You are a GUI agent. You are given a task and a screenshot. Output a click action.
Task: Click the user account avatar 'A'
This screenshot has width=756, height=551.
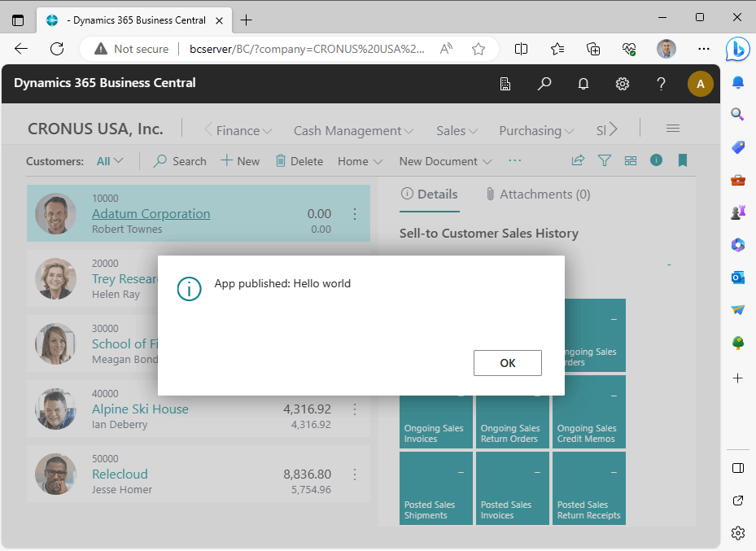point(700,83)
